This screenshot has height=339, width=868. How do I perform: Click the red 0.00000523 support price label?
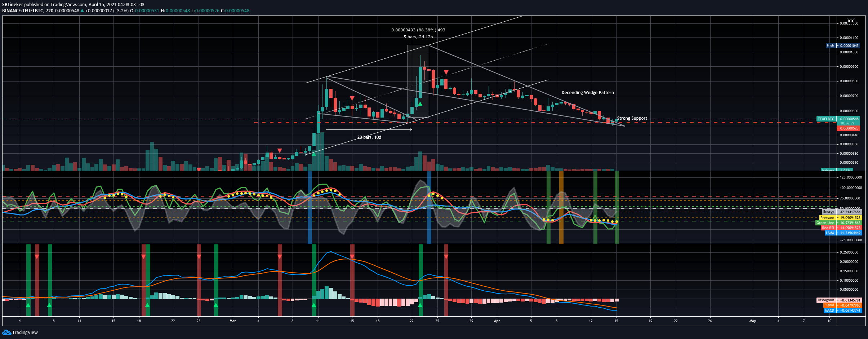click(x=849, y=128)
